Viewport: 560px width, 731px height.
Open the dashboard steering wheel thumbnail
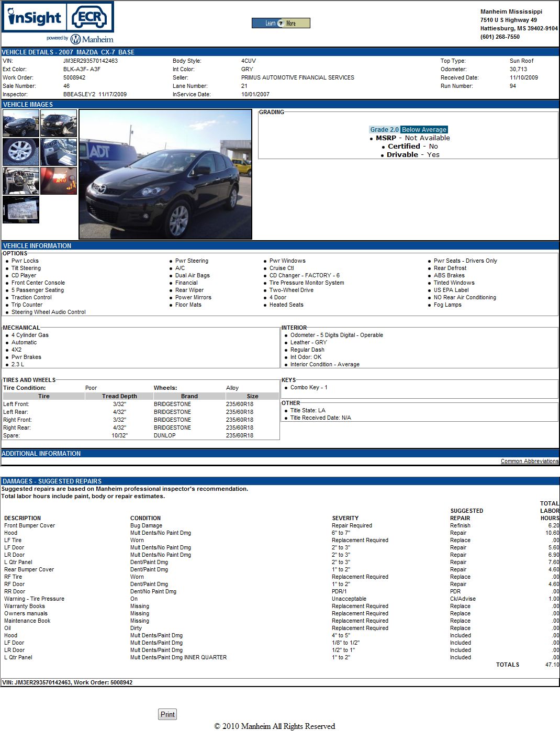click(x=21, y=181)
